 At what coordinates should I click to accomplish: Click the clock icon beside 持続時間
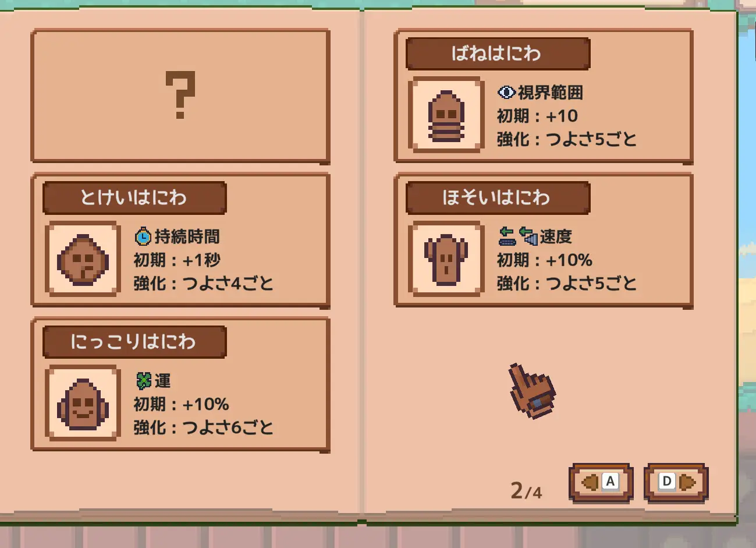tap(143, 236)
